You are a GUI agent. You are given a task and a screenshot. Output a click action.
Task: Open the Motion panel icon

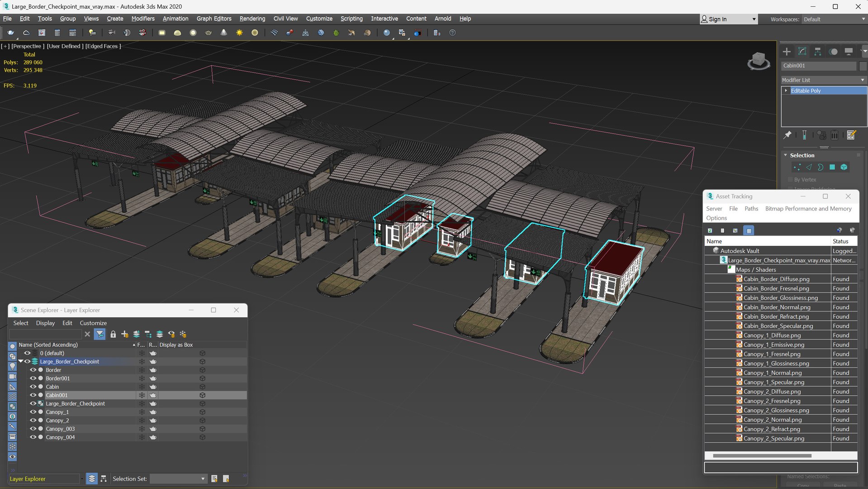[833, 52]
